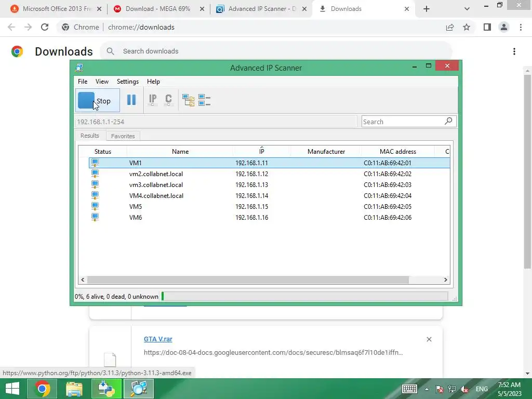Open the Chrome profile icon

[x=504, y=27]
